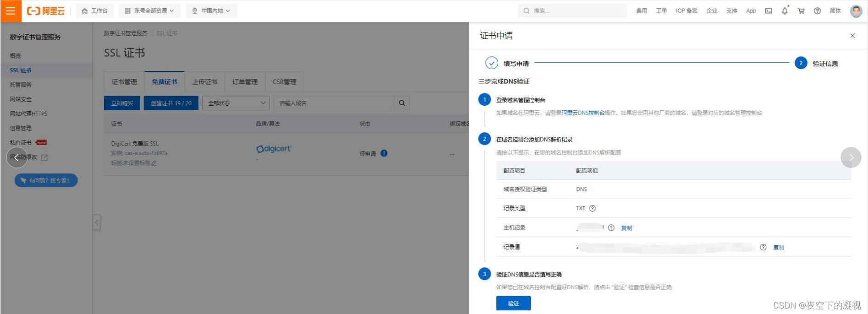The height and width of the screenshot is (314, 868).
Task: Switch to the 证书管理 tab
Action: (124, 82)
